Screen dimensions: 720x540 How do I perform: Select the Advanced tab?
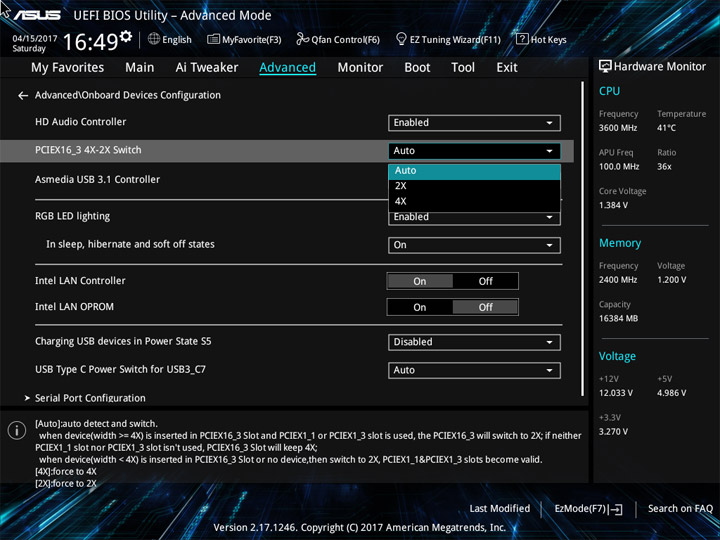tap(287, 68)
